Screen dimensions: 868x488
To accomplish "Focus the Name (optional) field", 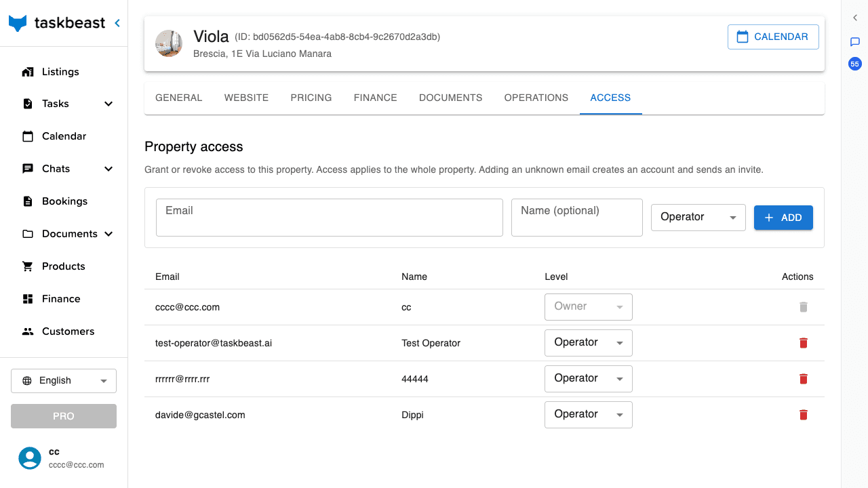I will pos(577,218).
